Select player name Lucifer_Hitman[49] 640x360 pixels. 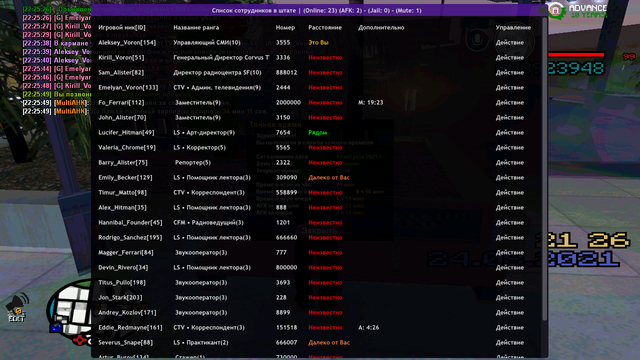(x=126, y=133)
